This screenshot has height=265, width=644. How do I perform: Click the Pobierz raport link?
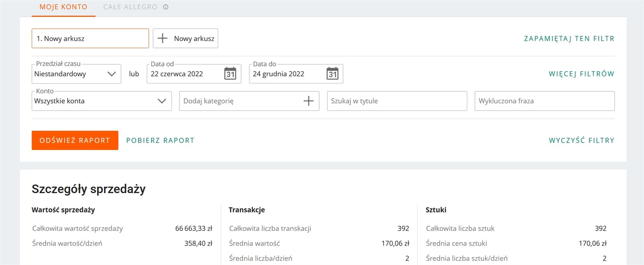(x=160, y=141)
